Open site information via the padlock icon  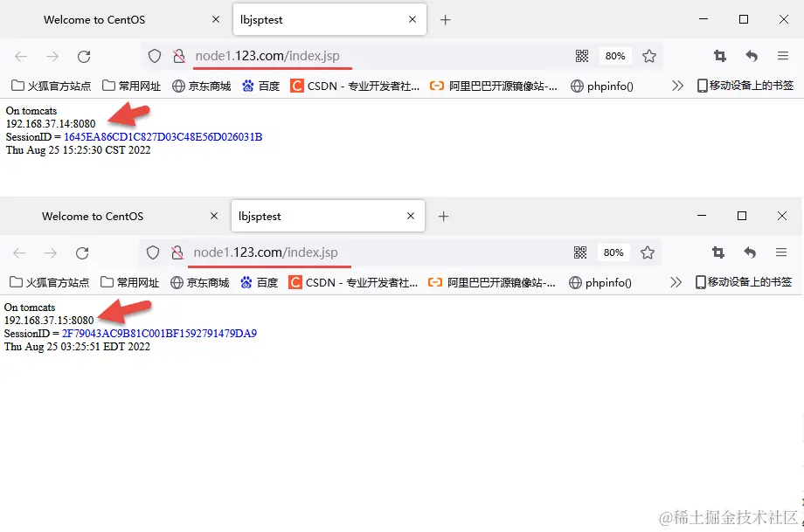point(177,54)
